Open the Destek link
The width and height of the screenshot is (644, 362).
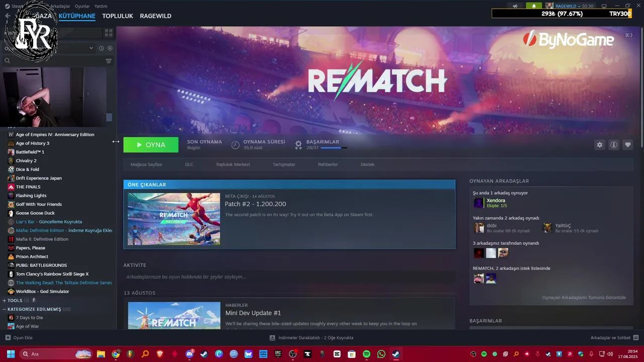click(x=367, y=164)
